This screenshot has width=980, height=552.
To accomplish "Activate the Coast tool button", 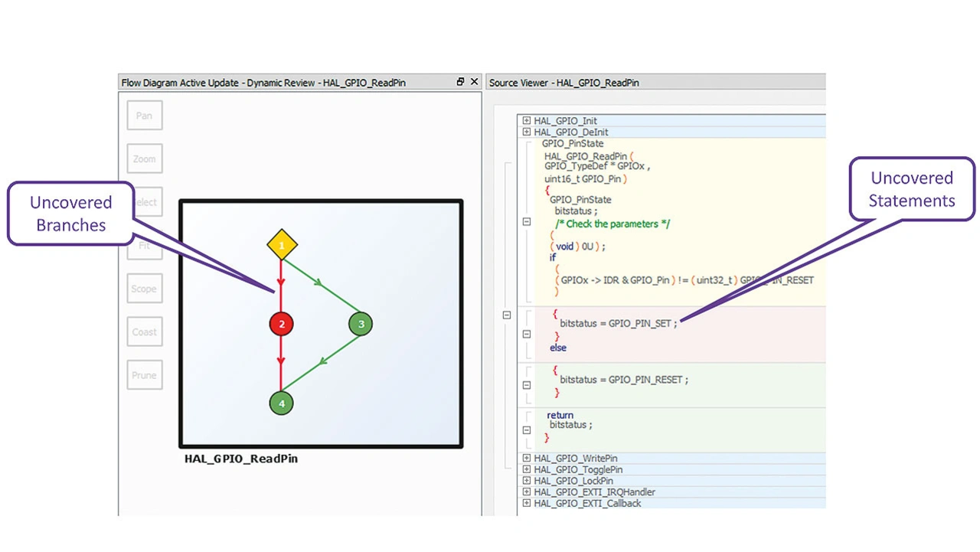I will click(144, 332).
